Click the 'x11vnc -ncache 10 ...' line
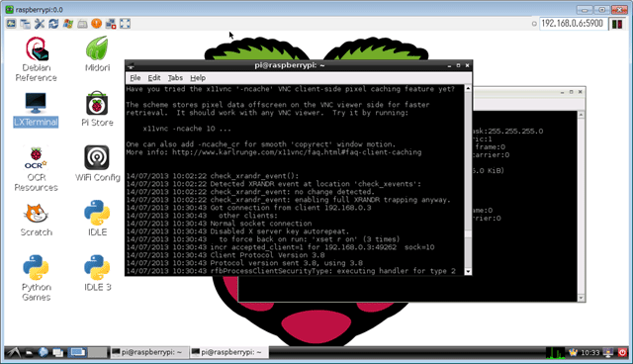633x364 pixels. (187, 129)
